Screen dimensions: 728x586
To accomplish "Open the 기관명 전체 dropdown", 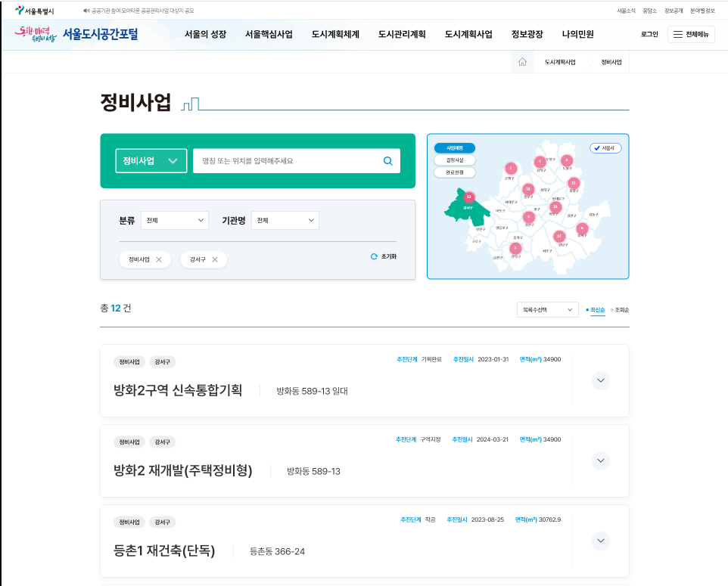I will coord(285,220).
